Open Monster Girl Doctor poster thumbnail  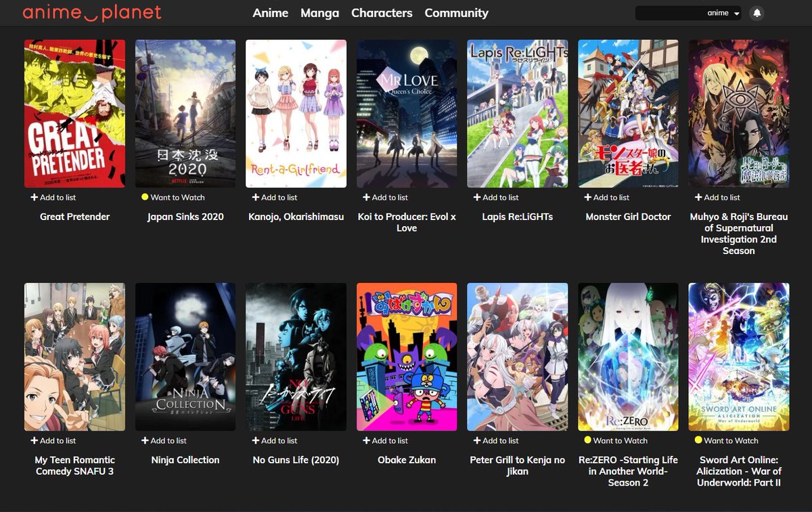(x=628, y=114)
